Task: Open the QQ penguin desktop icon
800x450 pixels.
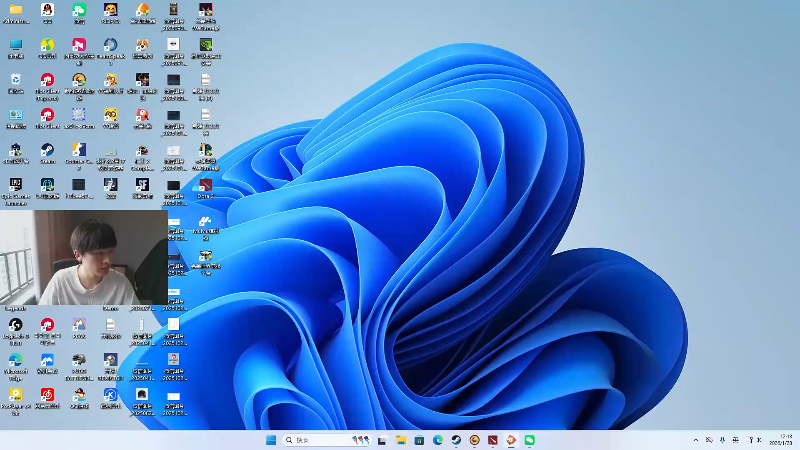Action: coord(47,11)
